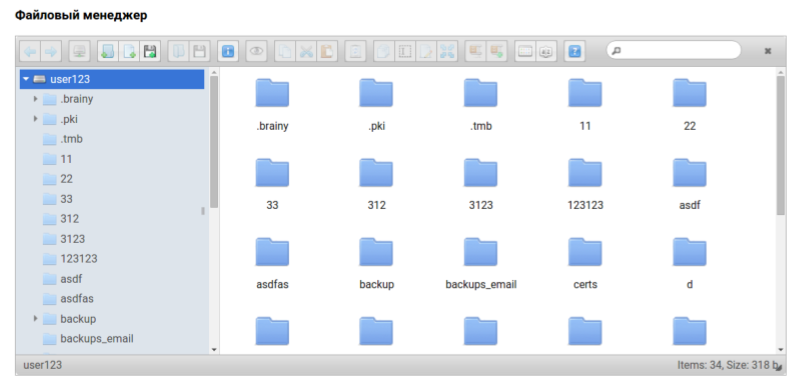
Task: Open the Mount network volume tool
Action: click(79, 51)
